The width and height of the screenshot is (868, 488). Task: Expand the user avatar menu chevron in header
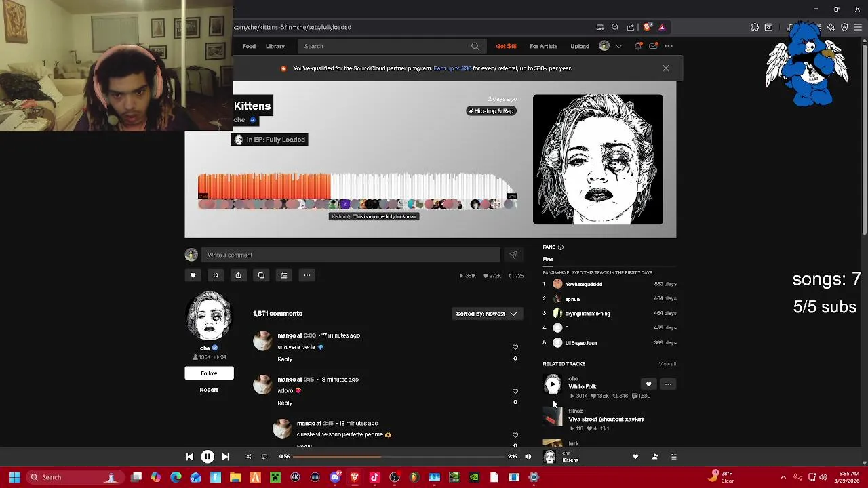click(x=618, y=46)
